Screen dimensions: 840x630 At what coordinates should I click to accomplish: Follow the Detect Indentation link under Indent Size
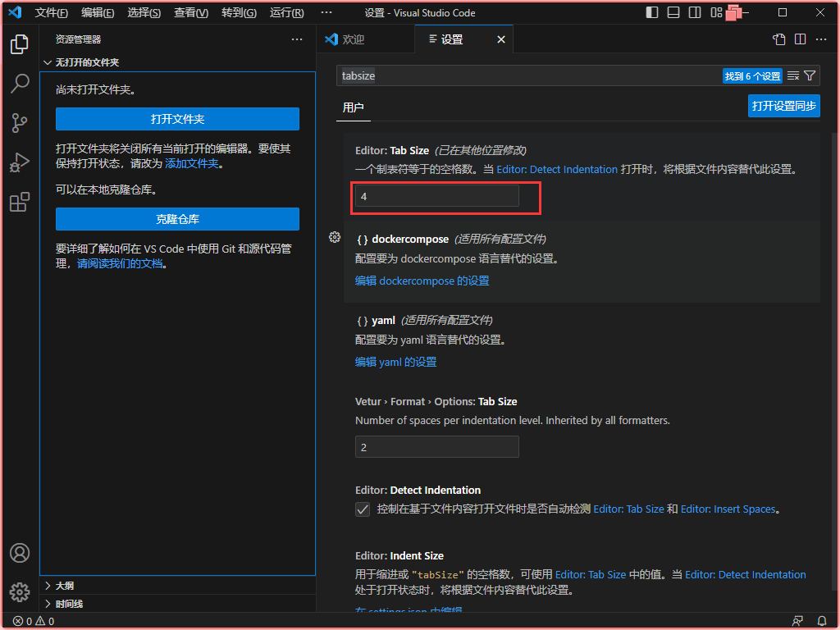pyautogui.click(x=746, y=575)
